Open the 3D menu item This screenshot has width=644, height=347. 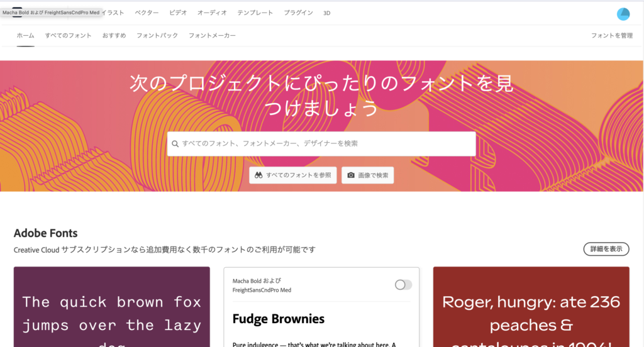click(x=326, y=13)
